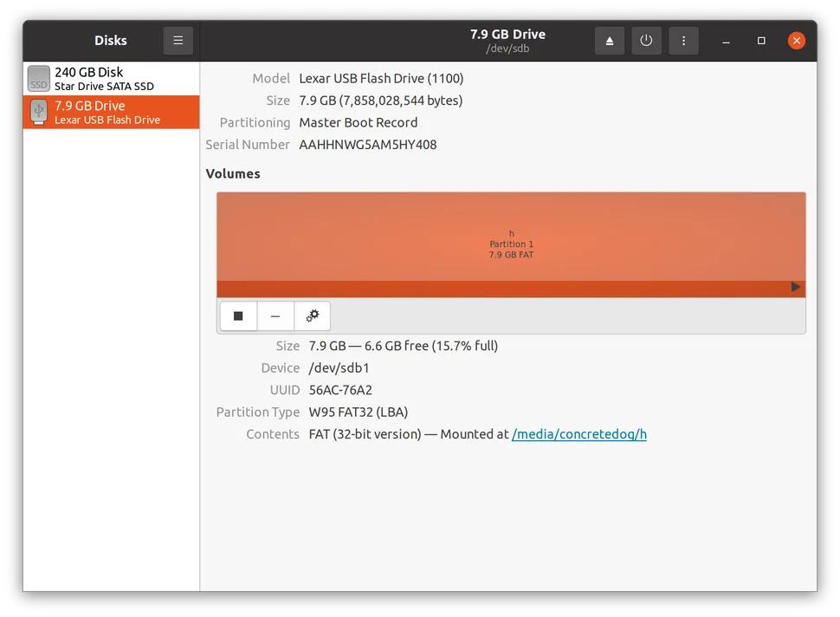Viewport: 840px width, 617px height.
Task: Click the serial number AAHHNWG5AM5HY408
Action: click(367, 145)
